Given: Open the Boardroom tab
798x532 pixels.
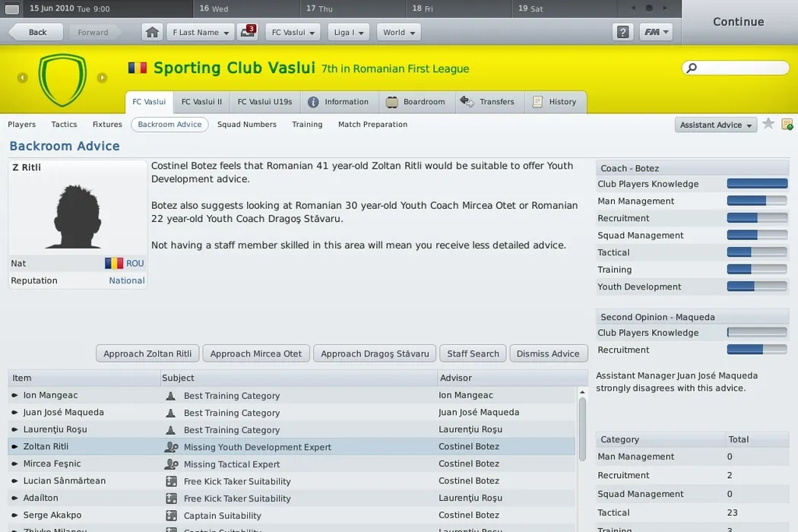Looking at the screenshot, I should click(x=416, y=102).
